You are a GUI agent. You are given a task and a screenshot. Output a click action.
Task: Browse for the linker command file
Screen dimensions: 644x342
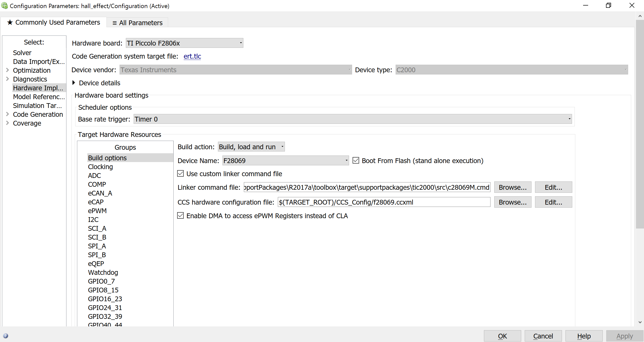[x=513, y=187]
